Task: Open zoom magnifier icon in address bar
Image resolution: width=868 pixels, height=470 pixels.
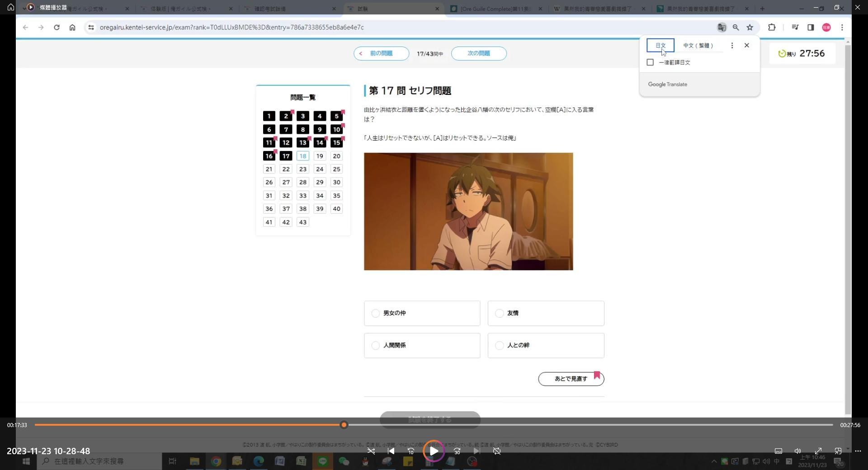Action: (x=736, y=28)
